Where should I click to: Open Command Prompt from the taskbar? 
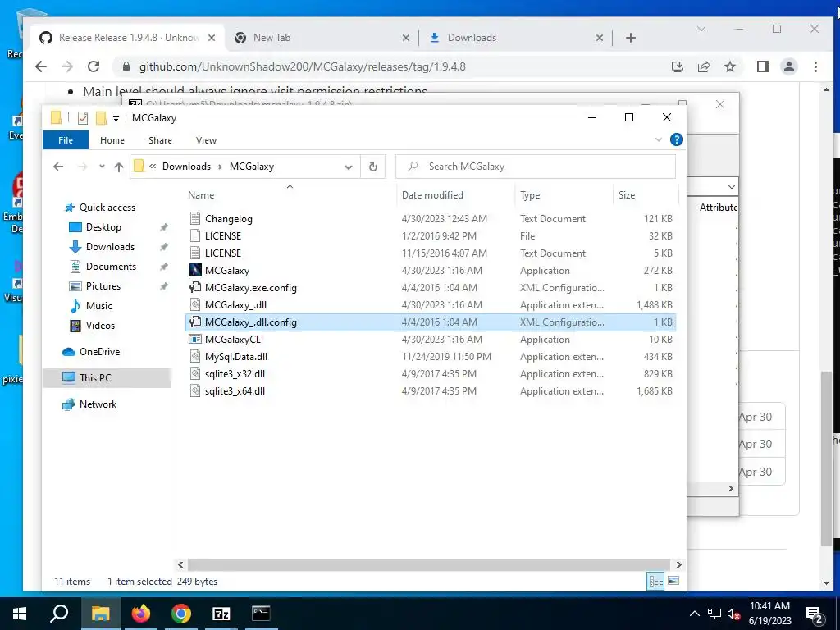pos(261,614)
